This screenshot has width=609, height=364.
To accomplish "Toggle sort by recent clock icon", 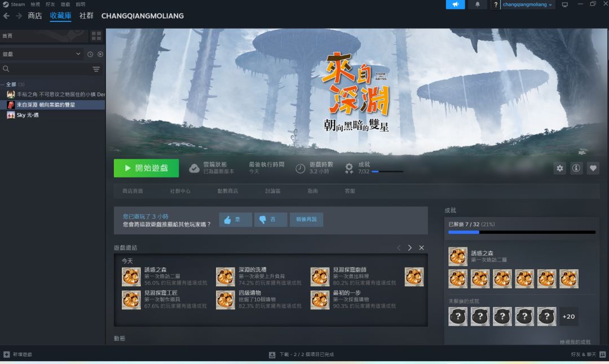I will [x=90, y=54].
